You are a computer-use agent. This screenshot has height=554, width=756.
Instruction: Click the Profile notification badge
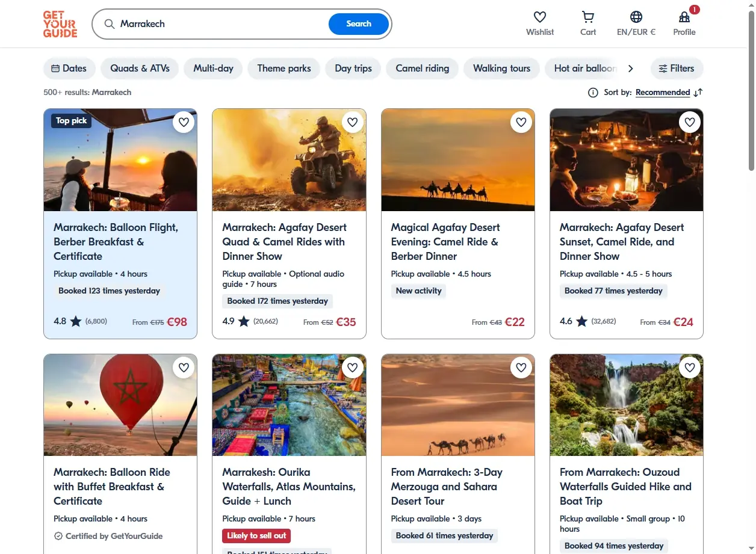[x=695, y=10]
